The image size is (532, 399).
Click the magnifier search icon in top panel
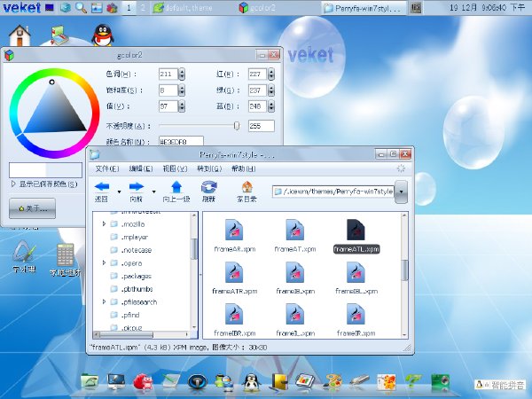[81, 7]
